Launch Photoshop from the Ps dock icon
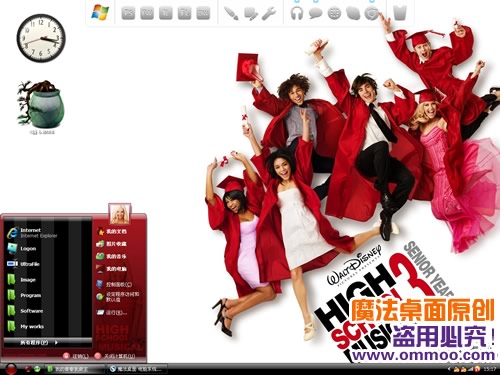The width and height of the screenshot is (500, 375). coord(128,13)
